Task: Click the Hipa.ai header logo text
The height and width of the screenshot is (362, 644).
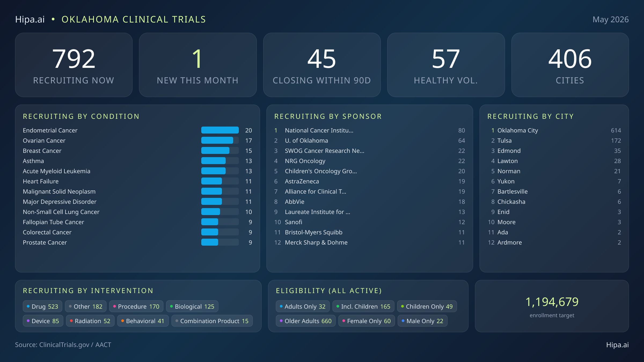Action: 30,19
